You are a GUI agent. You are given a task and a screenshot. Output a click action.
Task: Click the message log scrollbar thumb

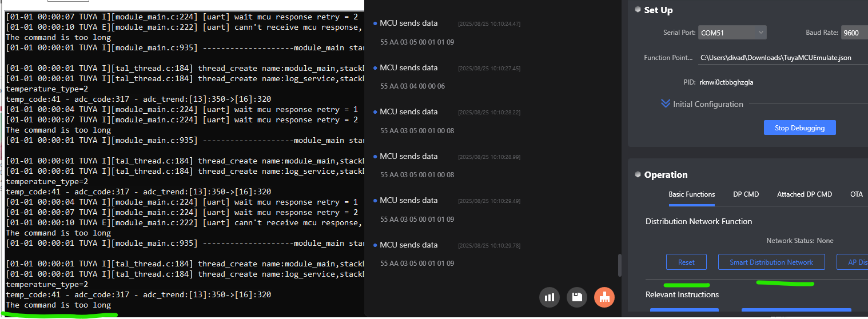619,265
